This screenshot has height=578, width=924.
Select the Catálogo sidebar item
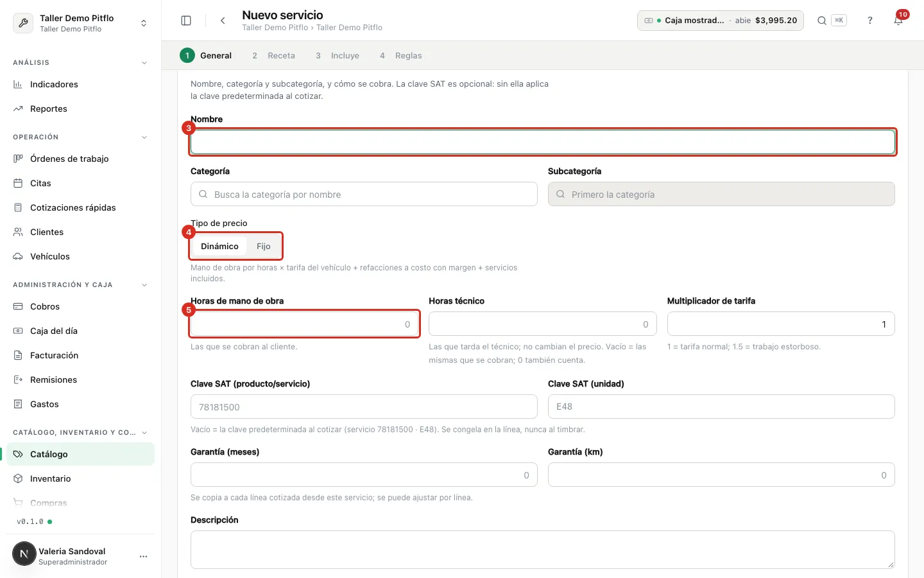80,454
